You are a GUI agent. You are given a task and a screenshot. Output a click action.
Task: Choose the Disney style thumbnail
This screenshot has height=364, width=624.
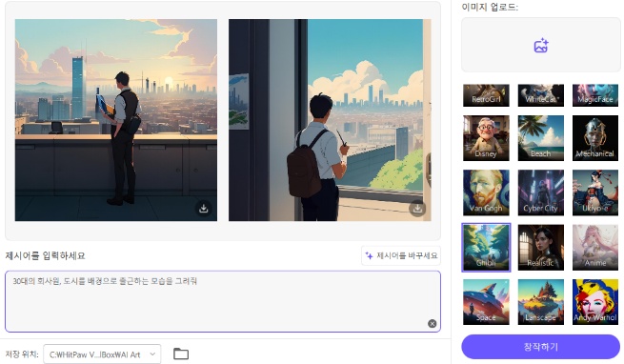pos(486,138)
